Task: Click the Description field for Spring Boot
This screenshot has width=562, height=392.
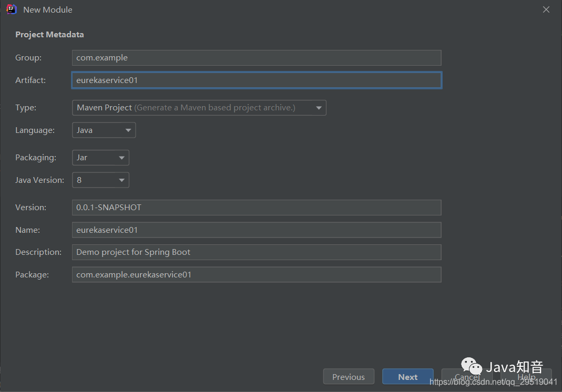Action: [x=256, y=252]
